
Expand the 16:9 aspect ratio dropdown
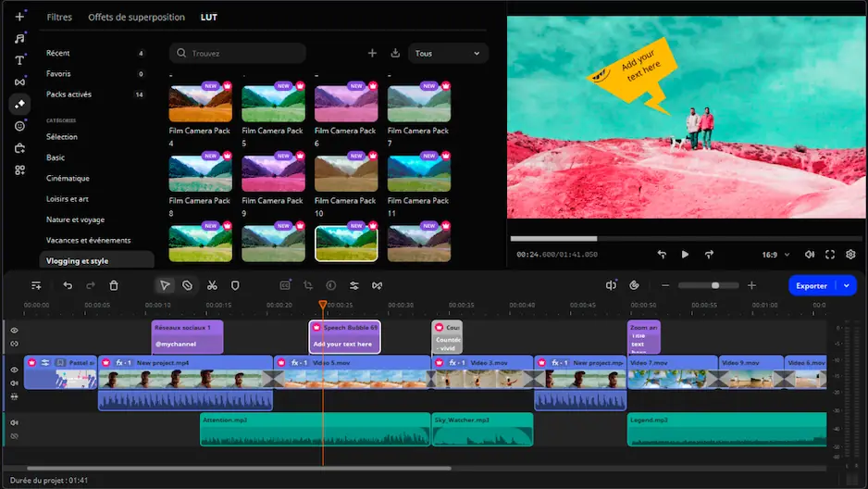pyautogui.click(x=775, y=255)
